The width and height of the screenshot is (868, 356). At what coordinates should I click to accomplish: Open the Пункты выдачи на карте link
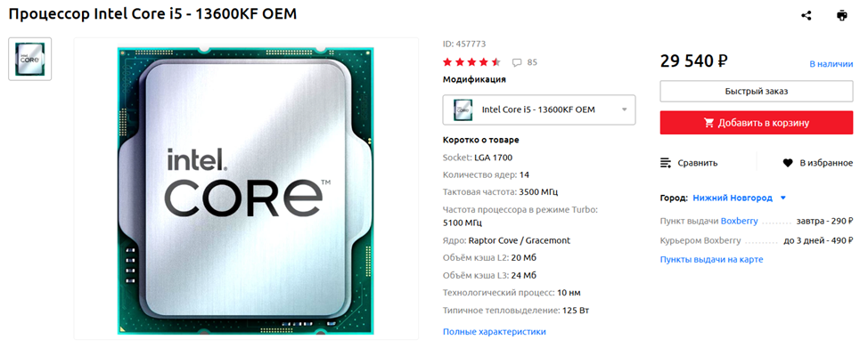point(711,259)
